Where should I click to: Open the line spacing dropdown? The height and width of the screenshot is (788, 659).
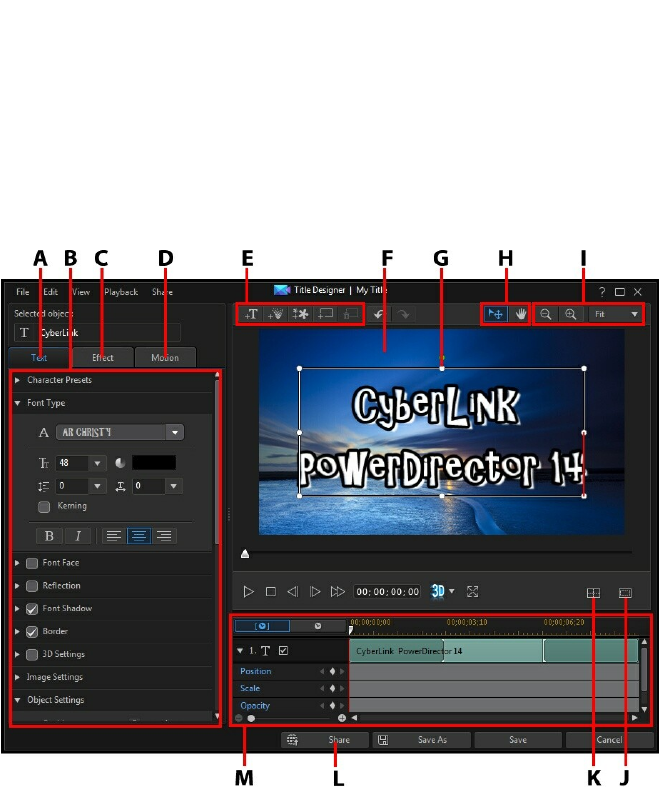(98, 486)
